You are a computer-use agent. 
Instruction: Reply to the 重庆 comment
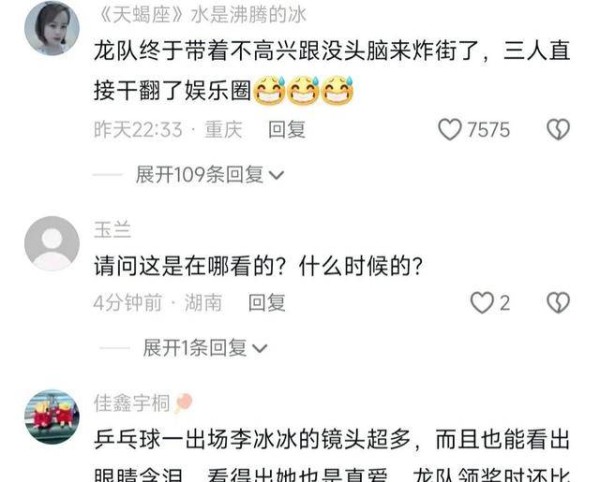point(287,130)
